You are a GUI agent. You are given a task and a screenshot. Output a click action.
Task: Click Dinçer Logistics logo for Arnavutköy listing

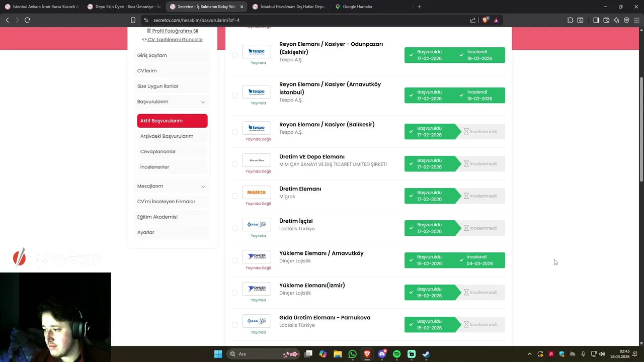257,256
